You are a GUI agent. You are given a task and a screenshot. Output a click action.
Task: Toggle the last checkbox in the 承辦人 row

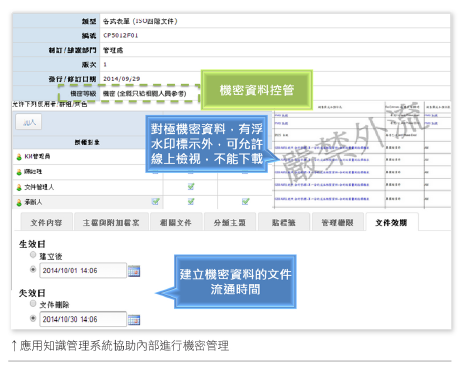(x=245, y=202)
